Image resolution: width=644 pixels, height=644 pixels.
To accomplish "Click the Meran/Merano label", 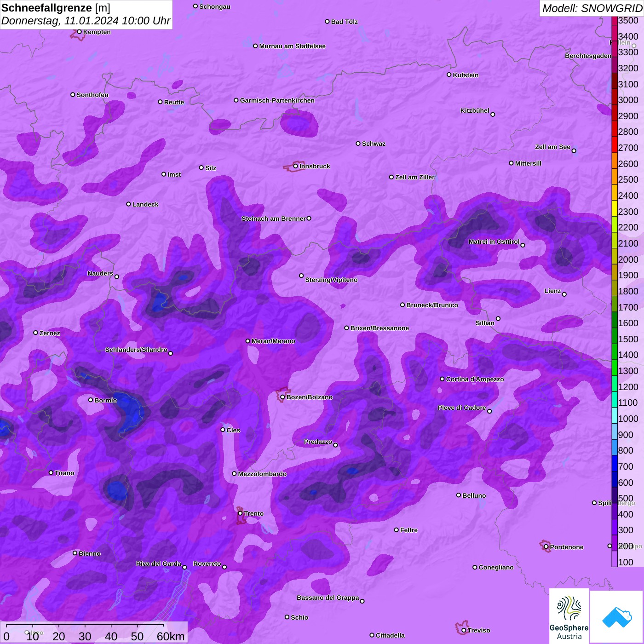I will (273, 341).
